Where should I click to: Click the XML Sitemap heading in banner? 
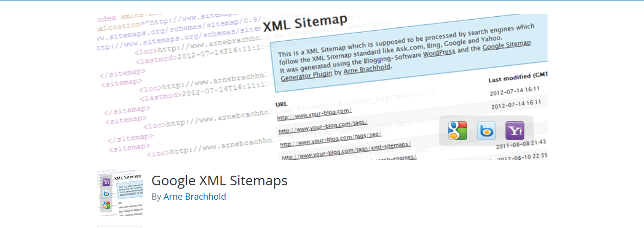(305, 24)
